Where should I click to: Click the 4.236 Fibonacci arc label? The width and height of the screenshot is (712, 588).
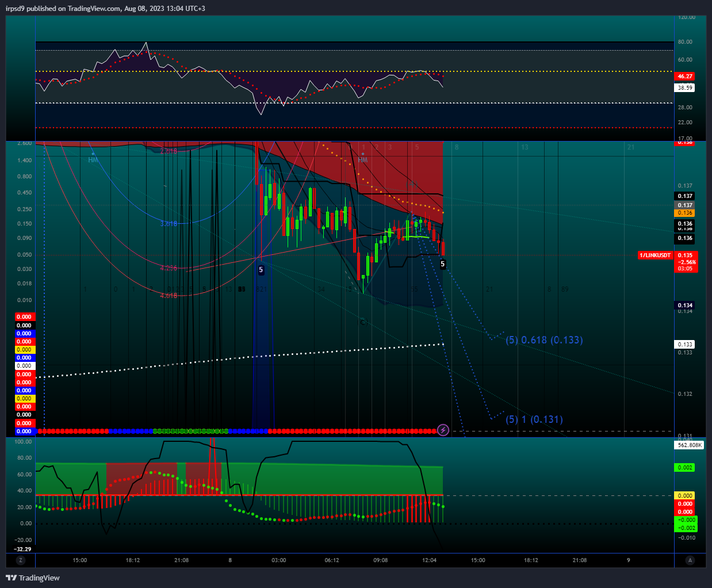169,268
